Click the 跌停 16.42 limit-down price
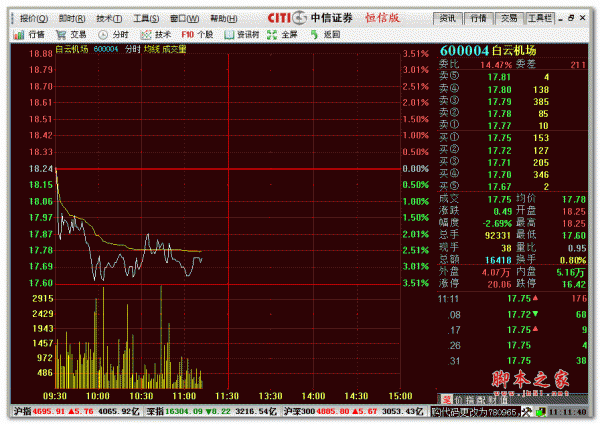This screenshot has height=424, width=600. 574,284
